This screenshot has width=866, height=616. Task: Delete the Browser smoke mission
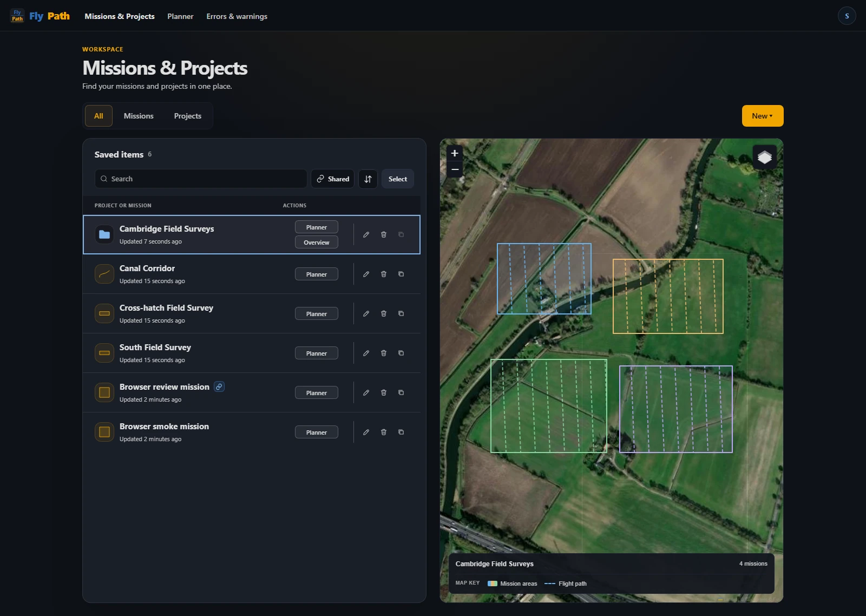click(384, 432)
